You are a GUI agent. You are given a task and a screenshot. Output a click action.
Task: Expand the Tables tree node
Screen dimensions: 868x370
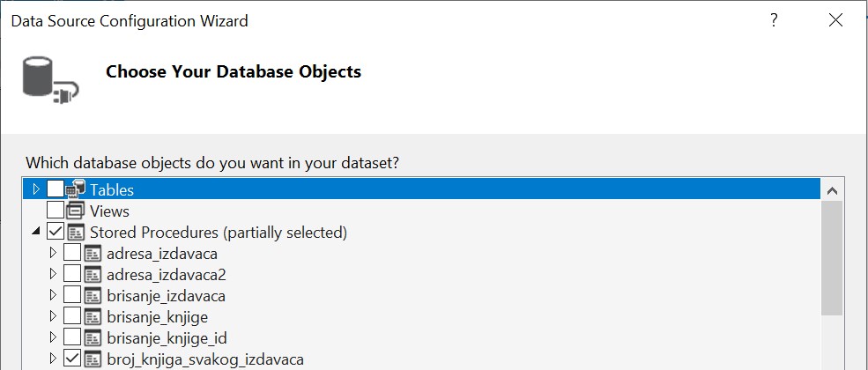coord(36,189)
